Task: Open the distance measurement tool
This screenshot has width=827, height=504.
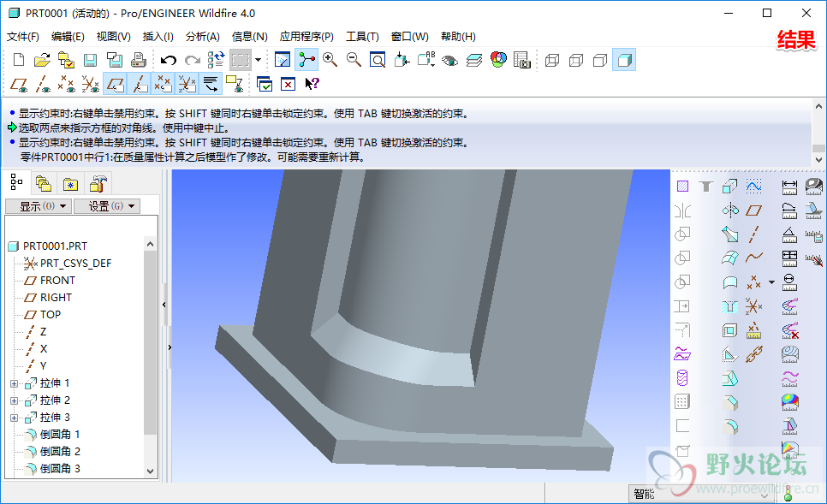Action: (x=789, y=186)
